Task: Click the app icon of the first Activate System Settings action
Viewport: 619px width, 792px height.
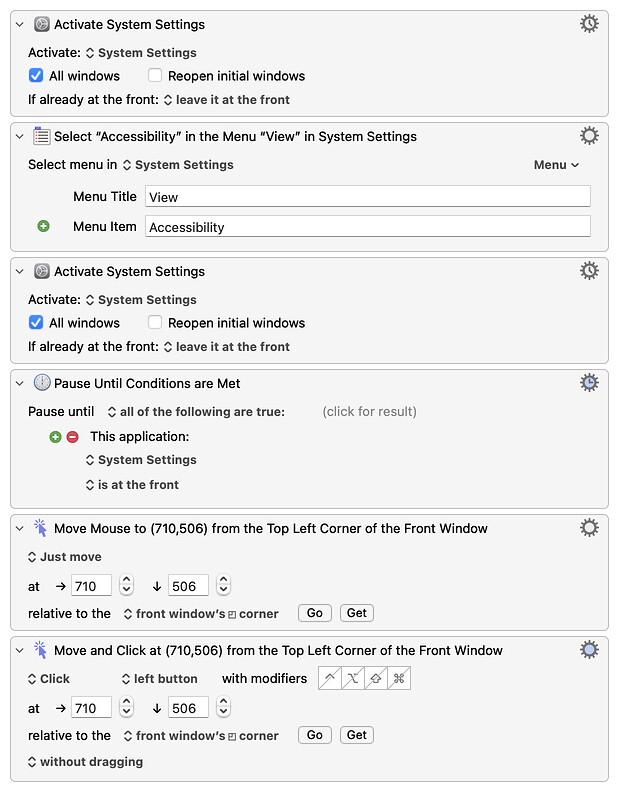Action: click(41, 24)
